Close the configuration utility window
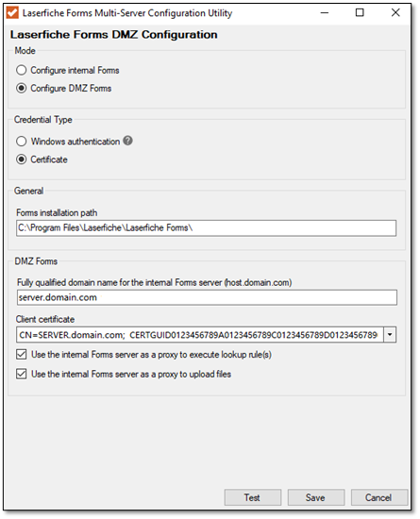The width and height of the screenshot is (420, 519). click(395, 13)
